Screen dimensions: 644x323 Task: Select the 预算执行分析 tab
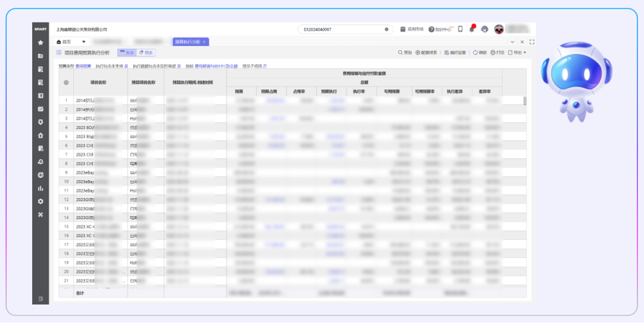tap(187, 42)
